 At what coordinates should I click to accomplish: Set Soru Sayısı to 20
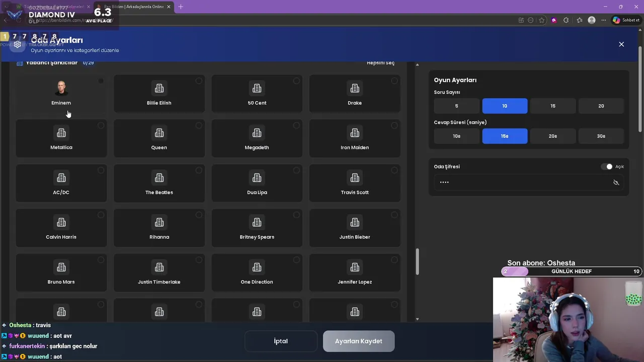pos(601,106)
